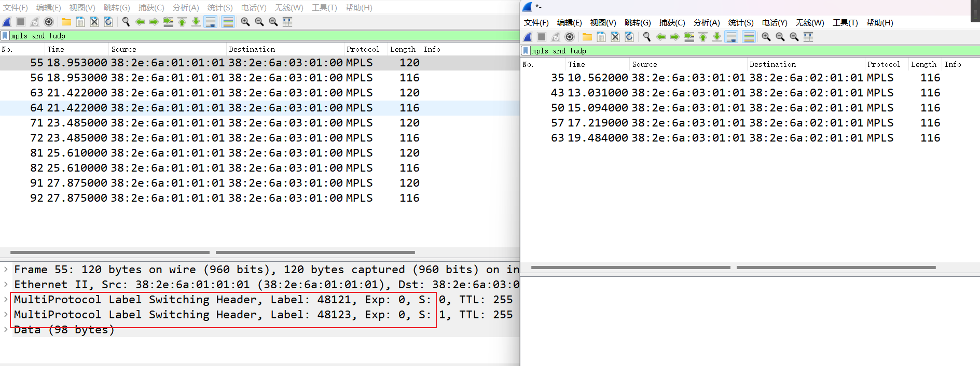
Task: Click horizontal scrollbar under left packet list
Action: tap(110, 252)
